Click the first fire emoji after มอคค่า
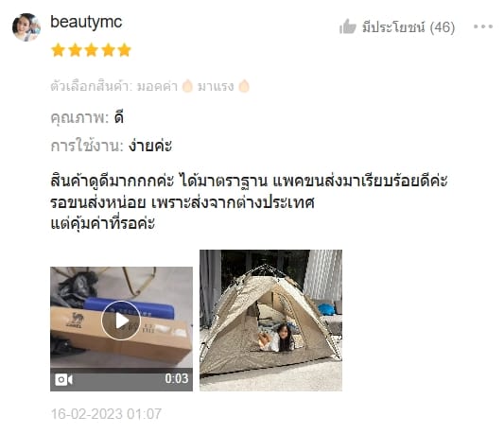 (187, 86)
